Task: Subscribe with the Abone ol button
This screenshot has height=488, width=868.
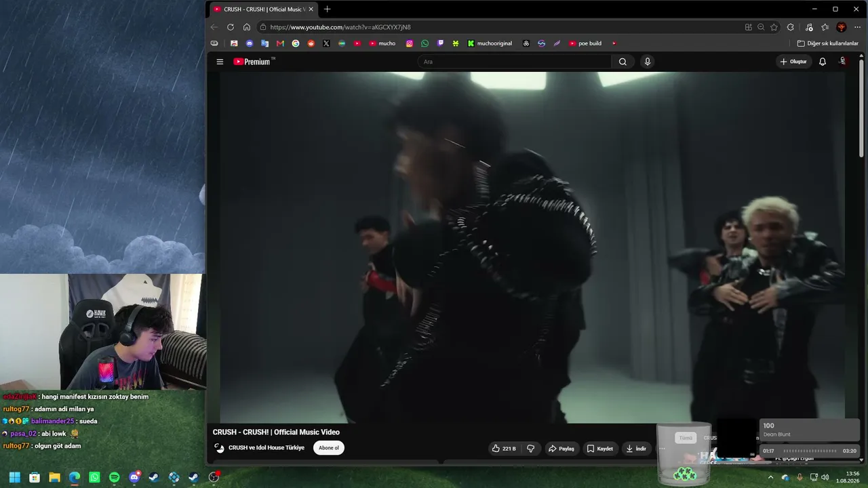Action: click(329, 448)
